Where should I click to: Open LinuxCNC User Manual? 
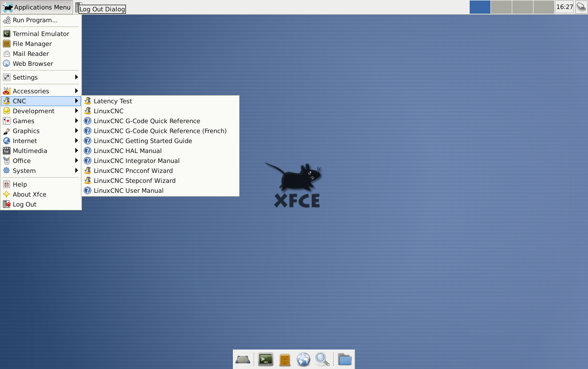[x=160, y=190]
